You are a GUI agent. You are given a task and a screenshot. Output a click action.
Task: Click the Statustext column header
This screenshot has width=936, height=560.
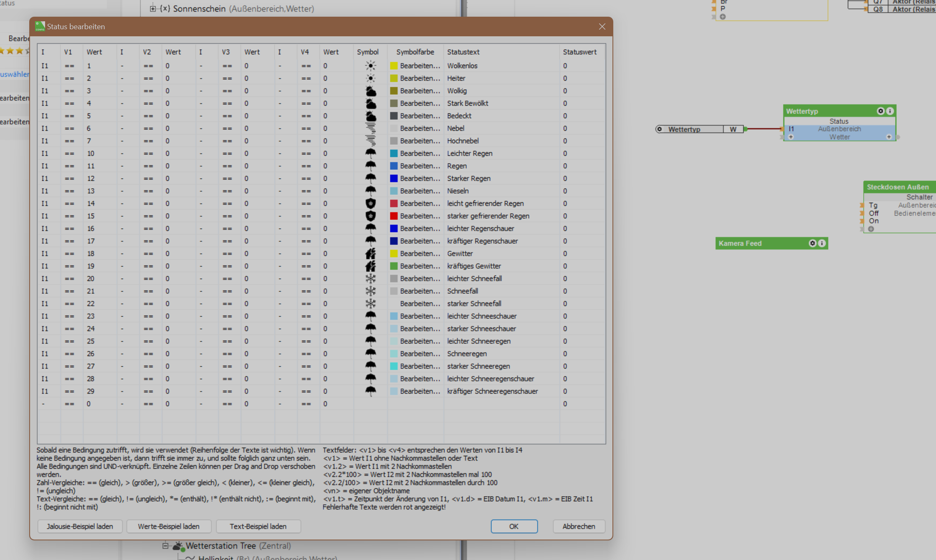coord(463,52)
